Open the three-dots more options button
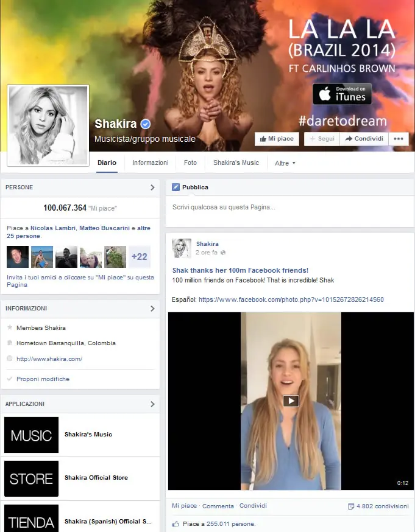The width and height of the screenshot is (415, 532). [x=399, y=139]
